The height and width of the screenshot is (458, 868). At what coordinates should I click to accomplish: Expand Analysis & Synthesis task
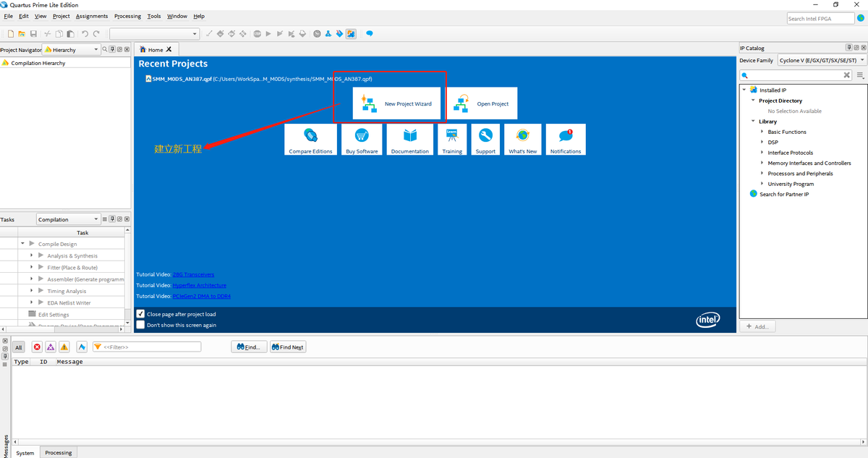pos(32,255)
